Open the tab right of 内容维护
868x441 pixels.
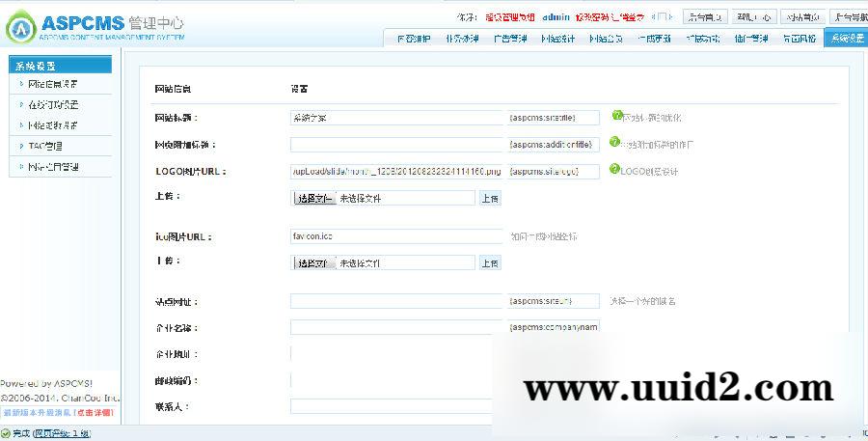(x=462, y=39)
